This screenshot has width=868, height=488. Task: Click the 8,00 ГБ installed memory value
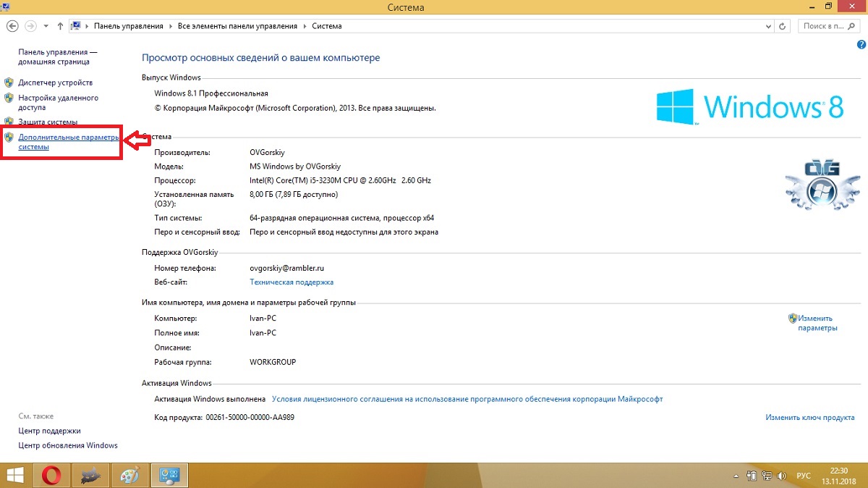click(x=294, y=195)
